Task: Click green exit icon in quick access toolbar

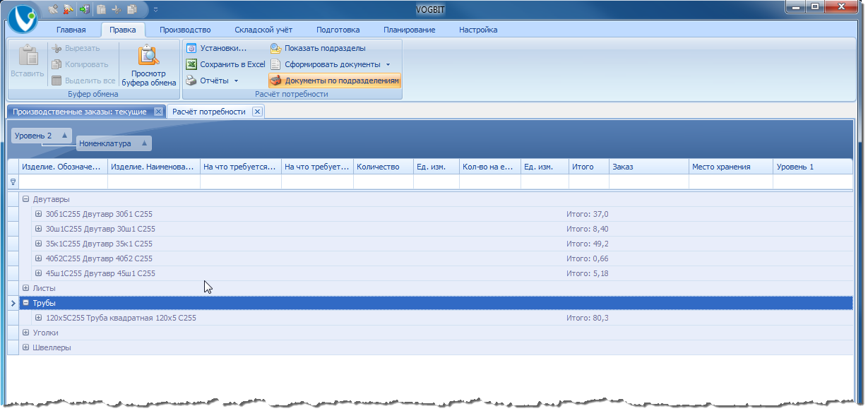Action: [85, 9]
